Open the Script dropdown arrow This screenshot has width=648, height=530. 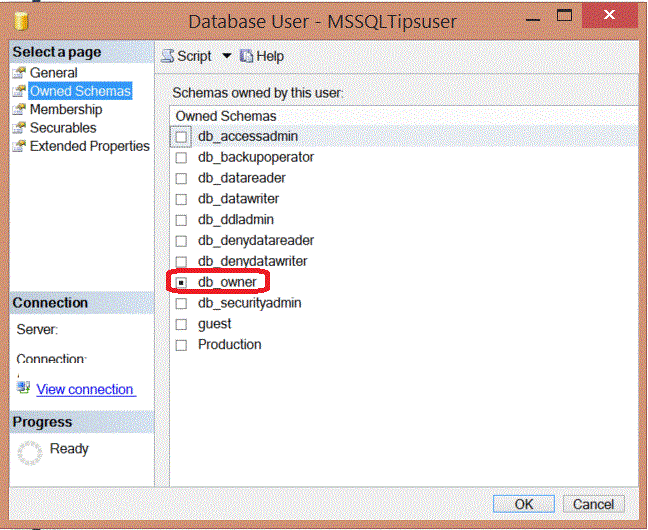[x=226, y=55]
